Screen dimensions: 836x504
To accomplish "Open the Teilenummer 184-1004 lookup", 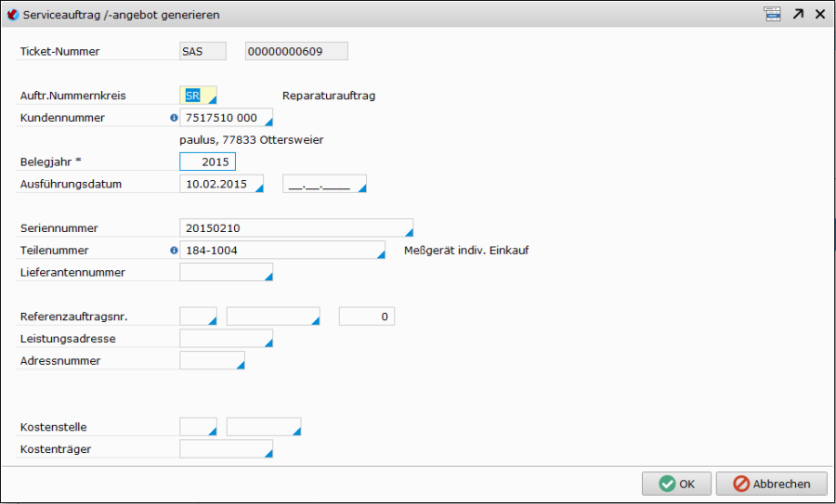I will [x=282, y=250].
